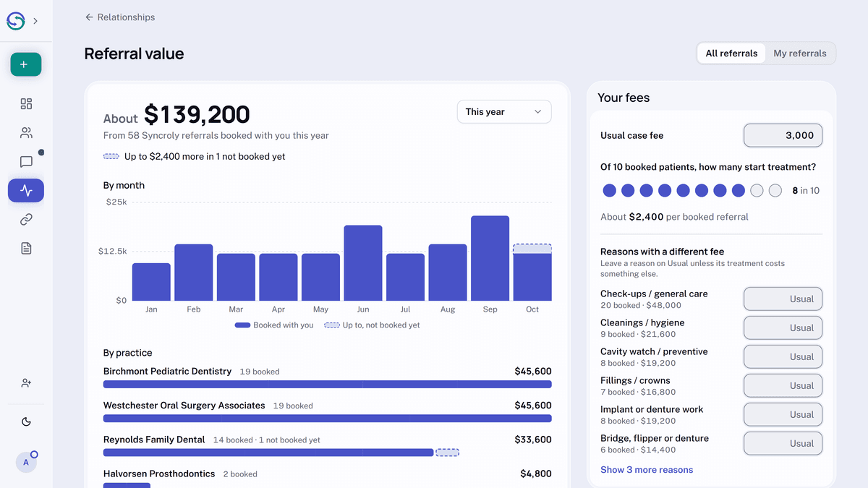Click the Jan bar in the chart

151,282
